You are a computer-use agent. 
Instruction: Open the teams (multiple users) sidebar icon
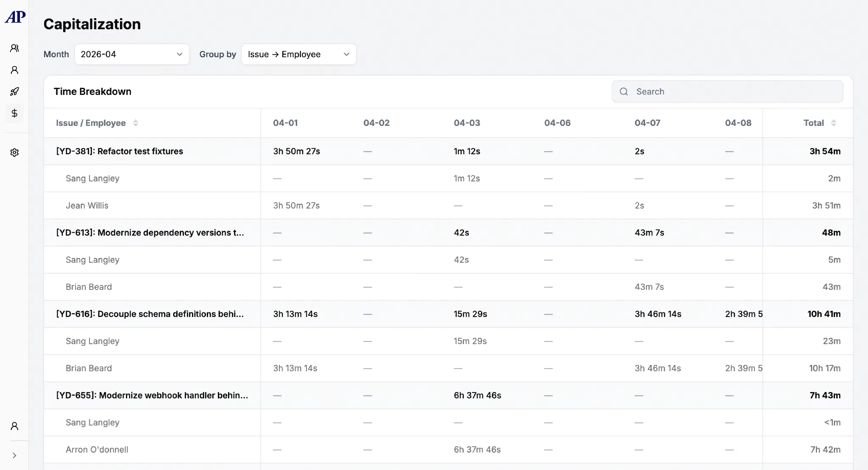(x=14, y=48)
